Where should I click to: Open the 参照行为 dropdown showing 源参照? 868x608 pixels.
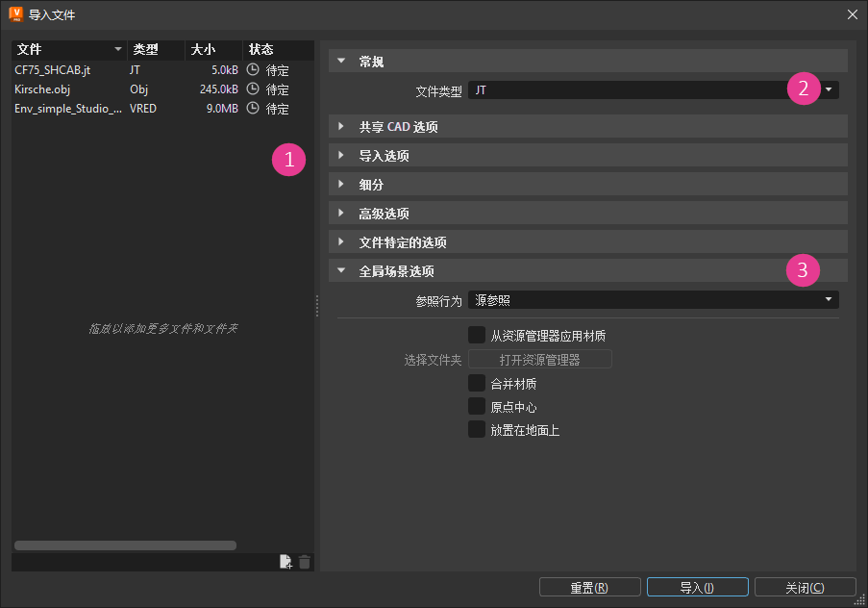coord(827,299)
